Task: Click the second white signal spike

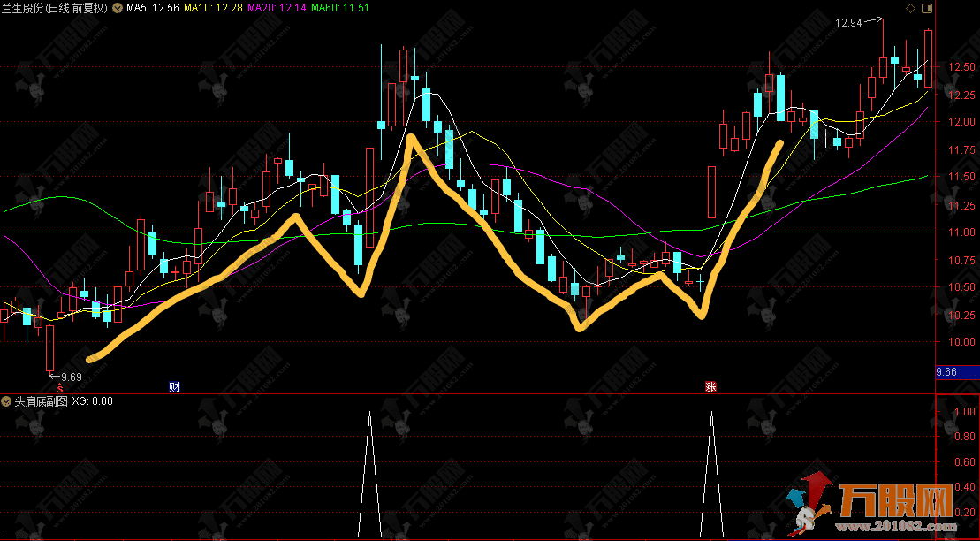Action: point(711,469)
